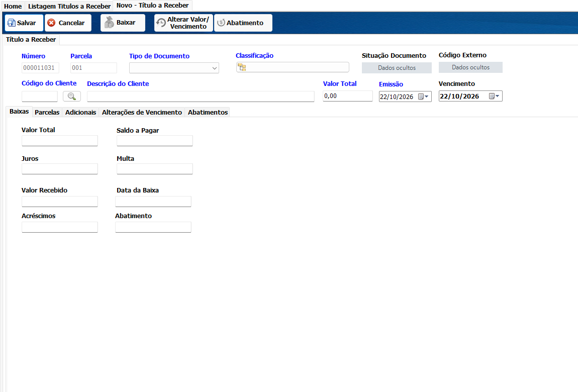Click the header Valor Total field showing 0,00

click(348, 96)
